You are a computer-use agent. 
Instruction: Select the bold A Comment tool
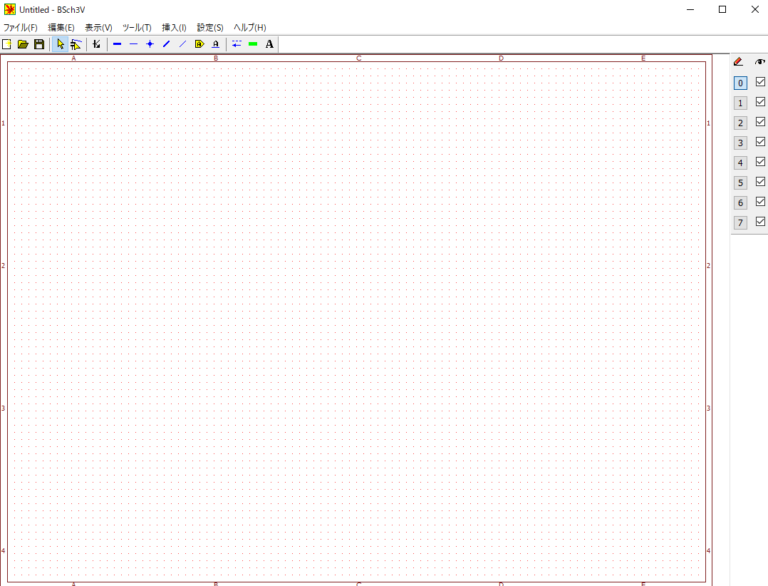pos(270,44)
